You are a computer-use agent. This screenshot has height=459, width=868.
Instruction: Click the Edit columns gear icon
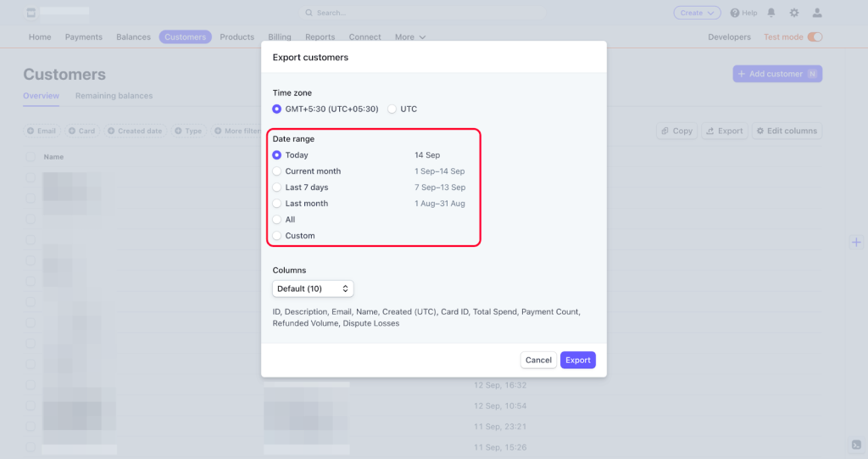759,132
